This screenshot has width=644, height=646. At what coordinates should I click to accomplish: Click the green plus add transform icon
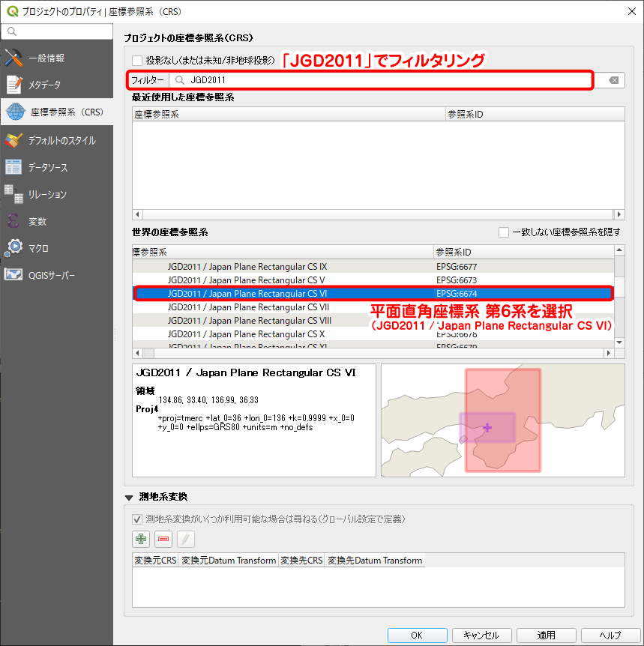coord(141,538)
